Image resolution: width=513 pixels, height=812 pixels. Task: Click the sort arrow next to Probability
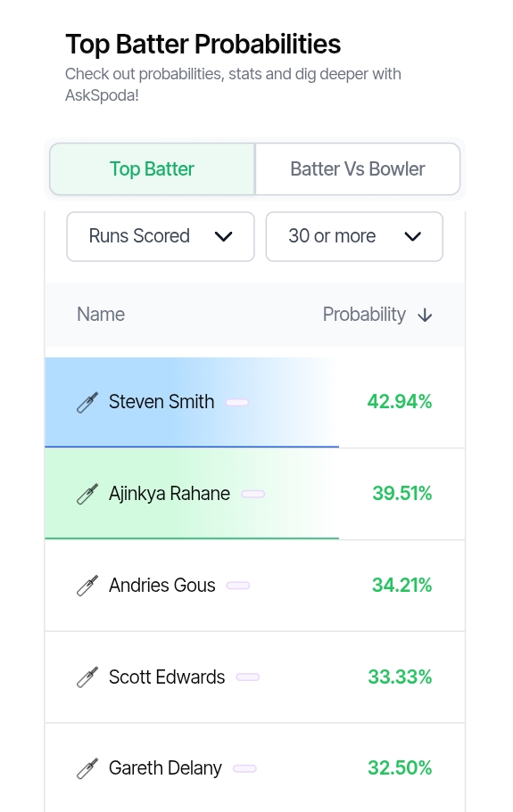425,315
